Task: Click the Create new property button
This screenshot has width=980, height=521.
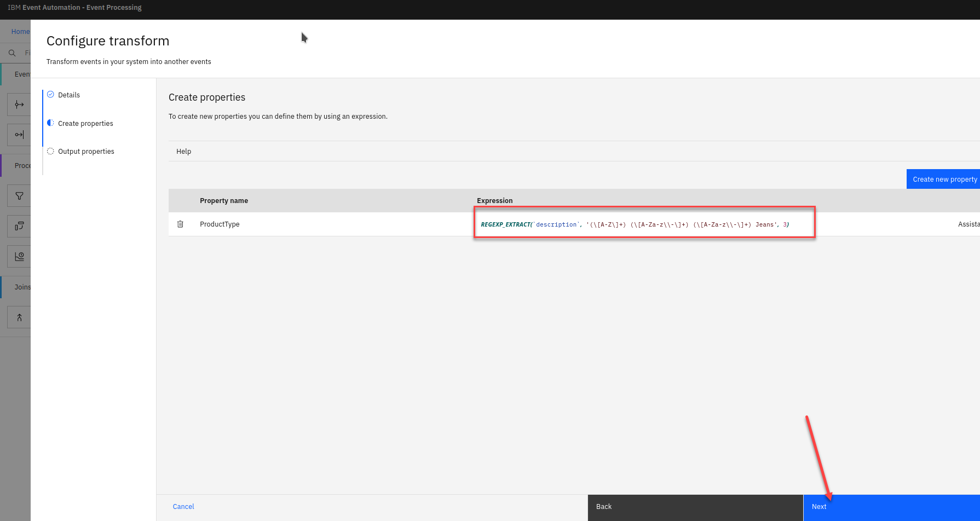Action: tap(944, 180)
